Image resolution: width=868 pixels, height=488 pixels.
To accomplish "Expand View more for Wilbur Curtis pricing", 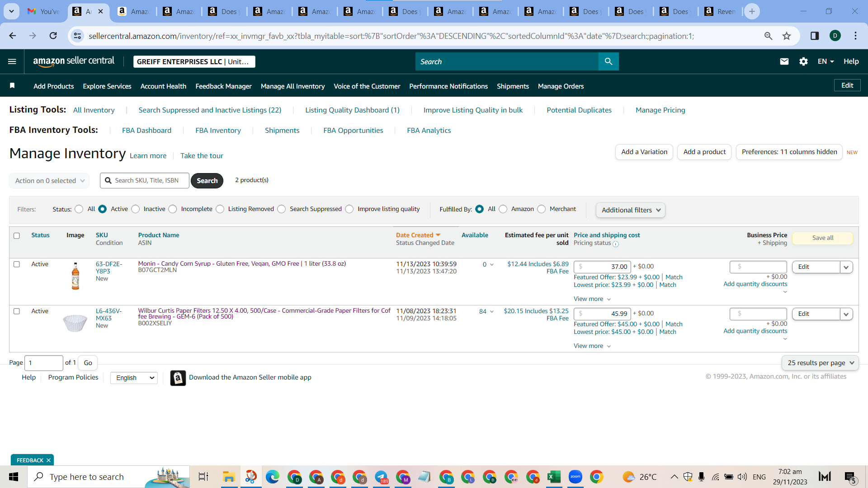I will [x=592, y=346].
